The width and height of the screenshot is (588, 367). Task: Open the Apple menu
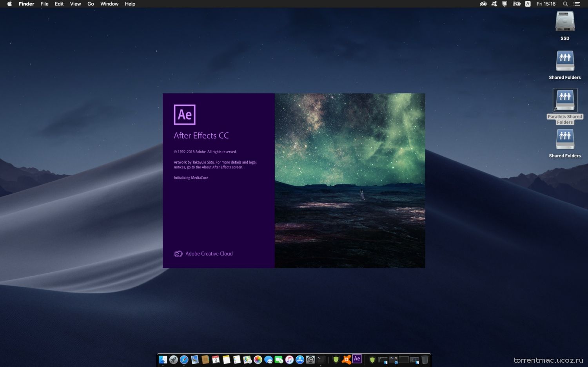click(9, 4)
